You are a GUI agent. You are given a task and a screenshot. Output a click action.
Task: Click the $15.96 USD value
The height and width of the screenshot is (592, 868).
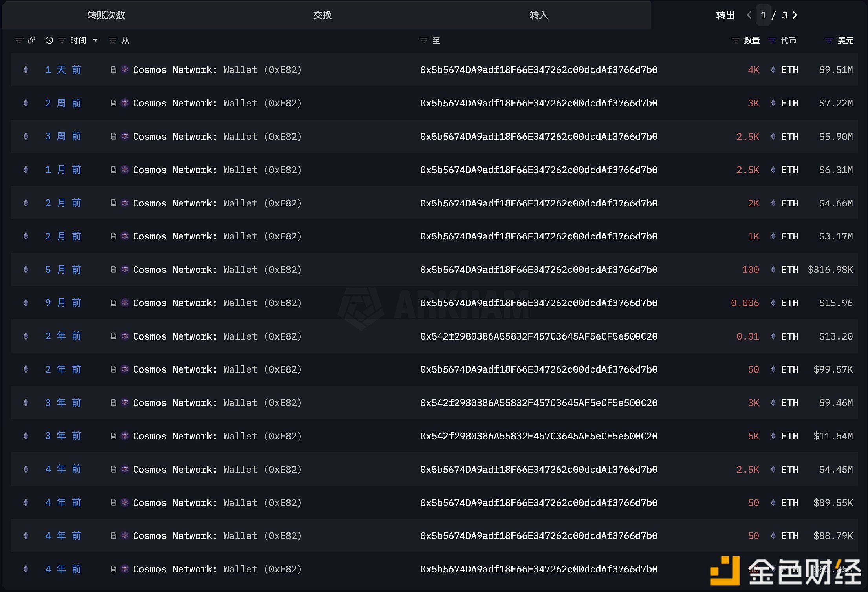click(836, 303)
